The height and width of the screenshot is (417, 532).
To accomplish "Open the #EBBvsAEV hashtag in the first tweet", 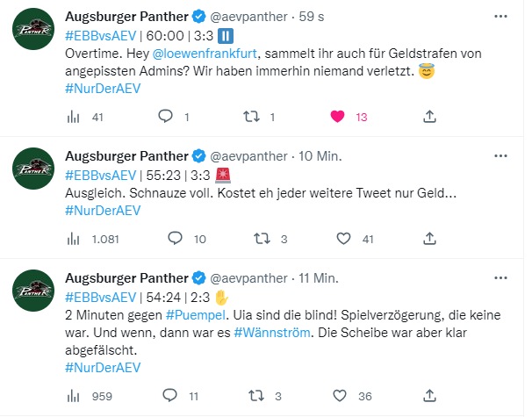I will tap(101, 36).
